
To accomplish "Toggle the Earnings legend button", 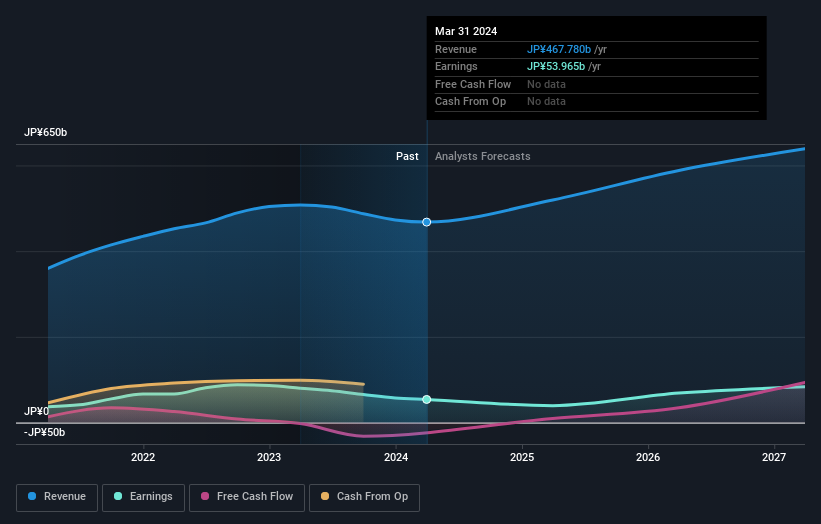I will pos(143,497).
